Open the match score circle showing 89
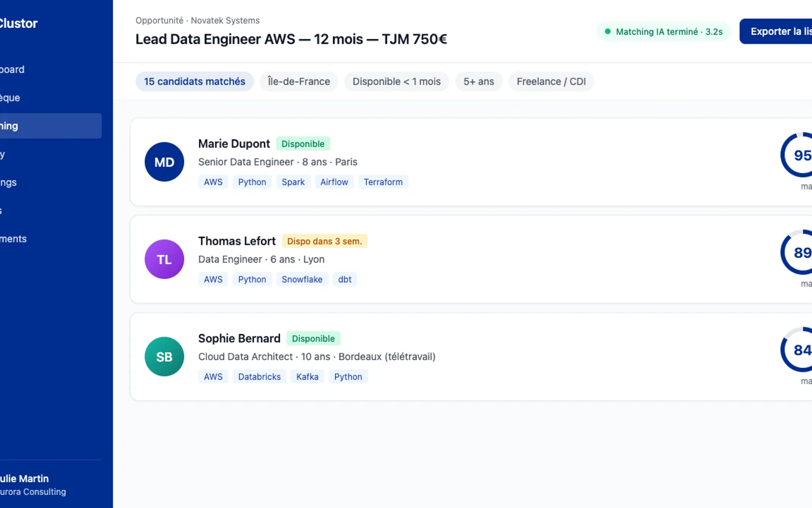Screen dimensions: 812x508 (797, 252)
